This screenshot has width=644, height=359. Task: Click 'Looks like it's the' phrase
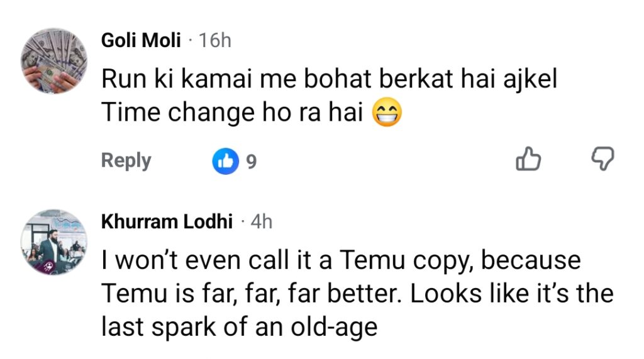pyautogui.click(x=512, y=293)
